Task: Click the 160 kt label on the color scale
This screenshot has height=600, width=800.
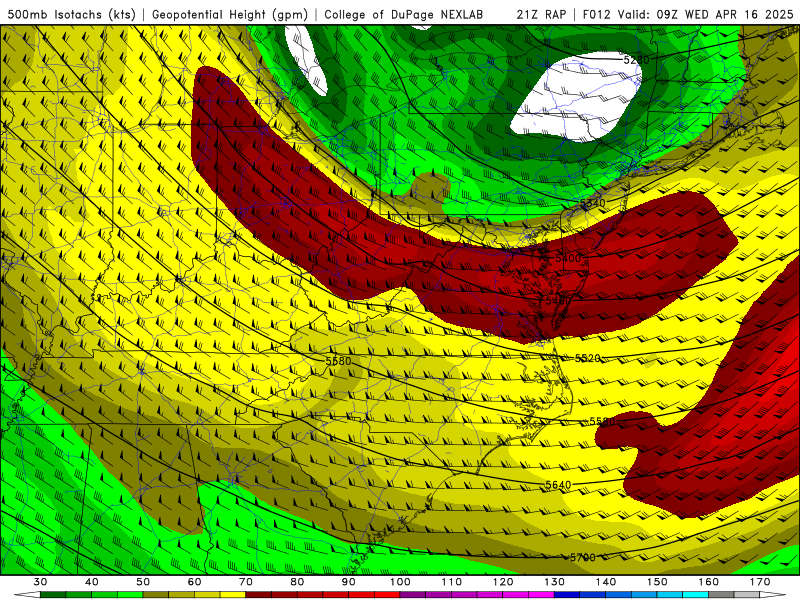Action: click(709, 582)
